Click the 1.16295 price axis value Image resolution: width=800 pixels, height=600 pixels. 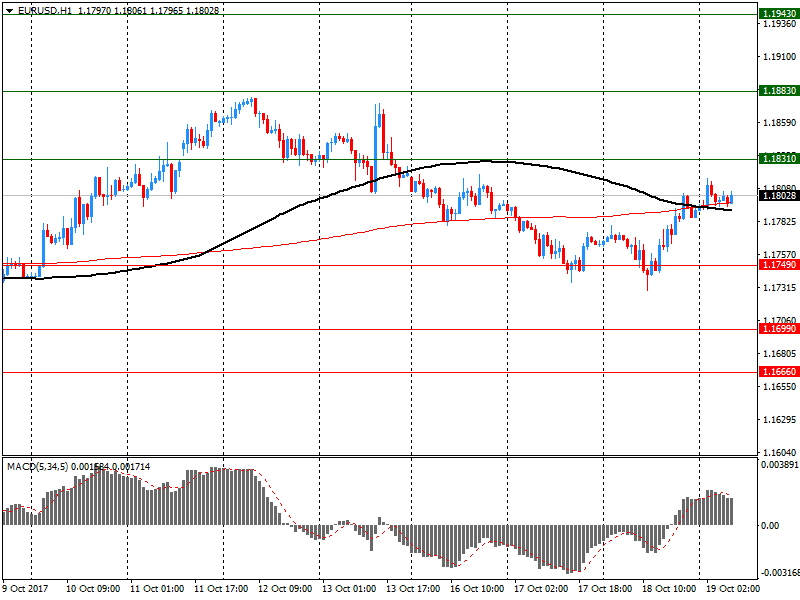[x=780, y=420]
